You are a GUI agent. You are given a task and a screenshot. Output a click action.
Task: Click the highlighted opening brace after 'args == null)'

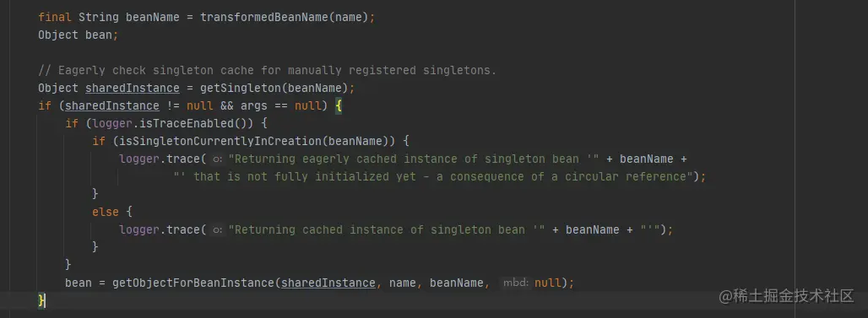[x=339, y=105]
